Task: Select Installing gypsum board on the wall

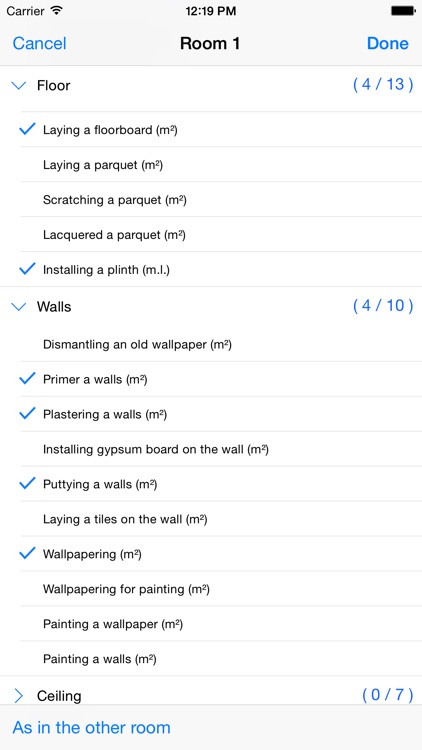Action: (221, 450)
